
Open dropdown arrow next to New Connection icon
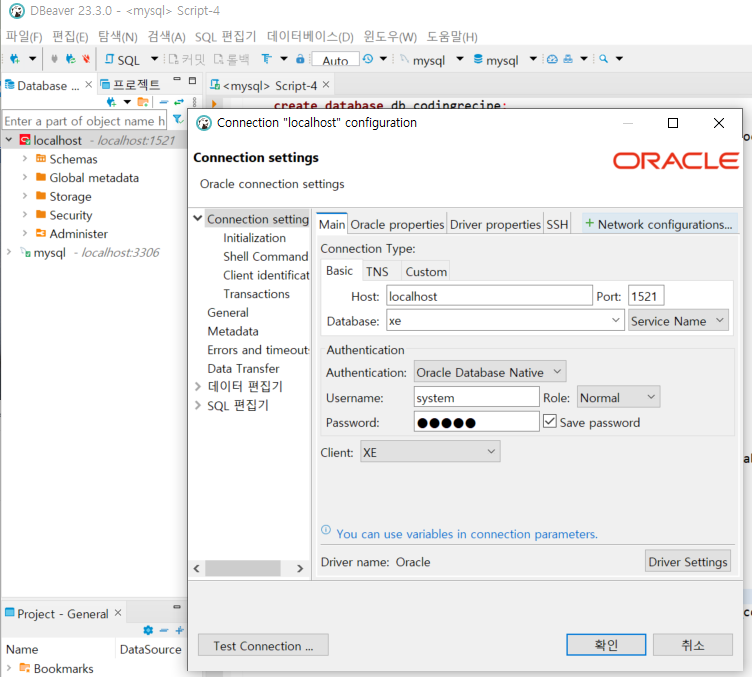click(x=32, y=59)
